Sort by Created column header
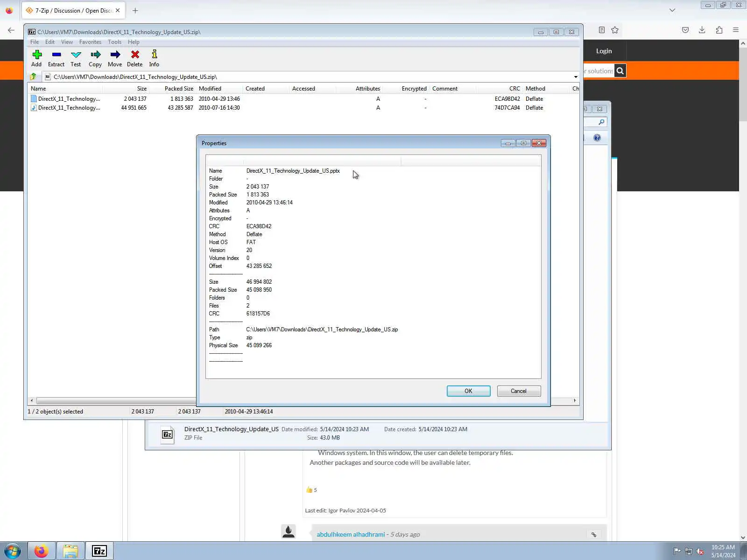747x560 pixels. tap(266, 89)
